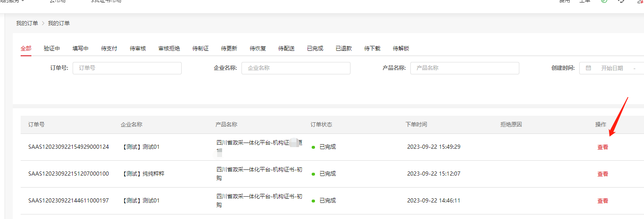Switch to the 待支付 tab
644x219 pixels.
[x=109, y=48]
